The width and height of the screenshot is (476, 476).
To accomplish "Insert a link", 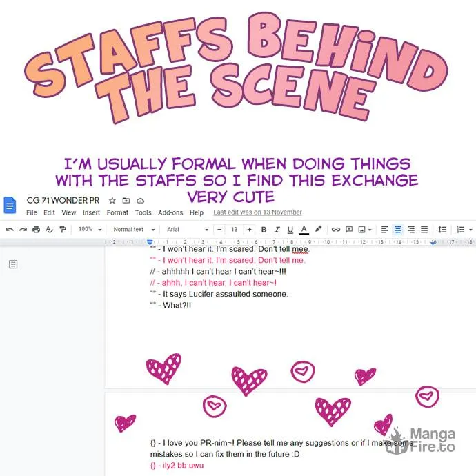I will click(x=336, y=230).
